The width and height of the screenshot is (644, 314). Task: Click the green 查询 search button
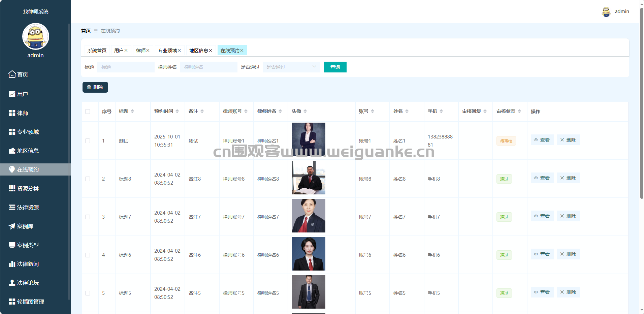335,67
